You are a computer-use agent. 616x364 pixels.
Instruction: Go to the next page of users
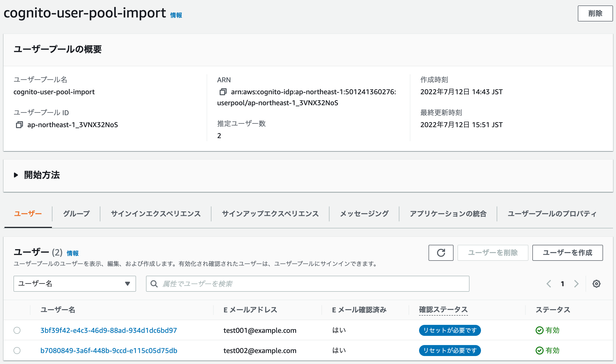[576, 283]
